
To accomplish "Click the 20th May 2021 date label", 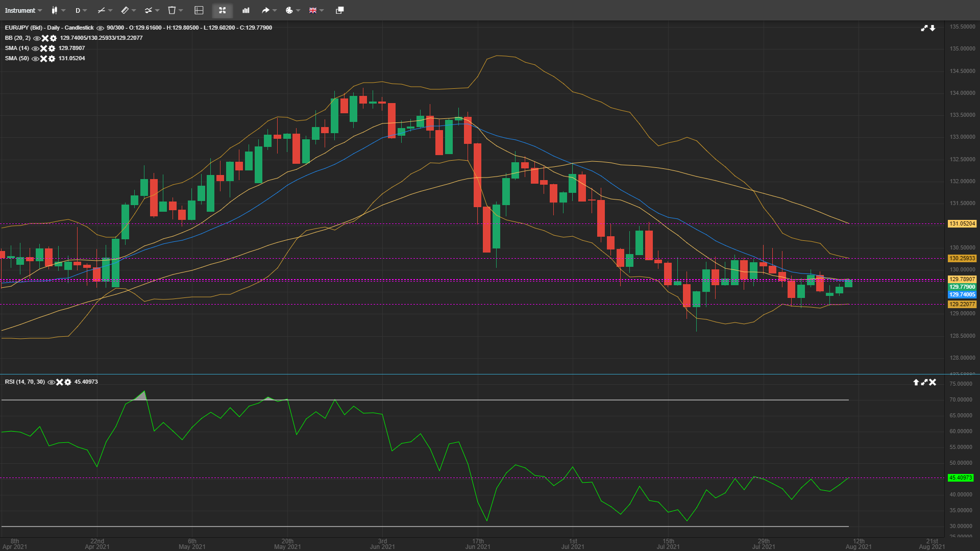I will tap(287, 544).
